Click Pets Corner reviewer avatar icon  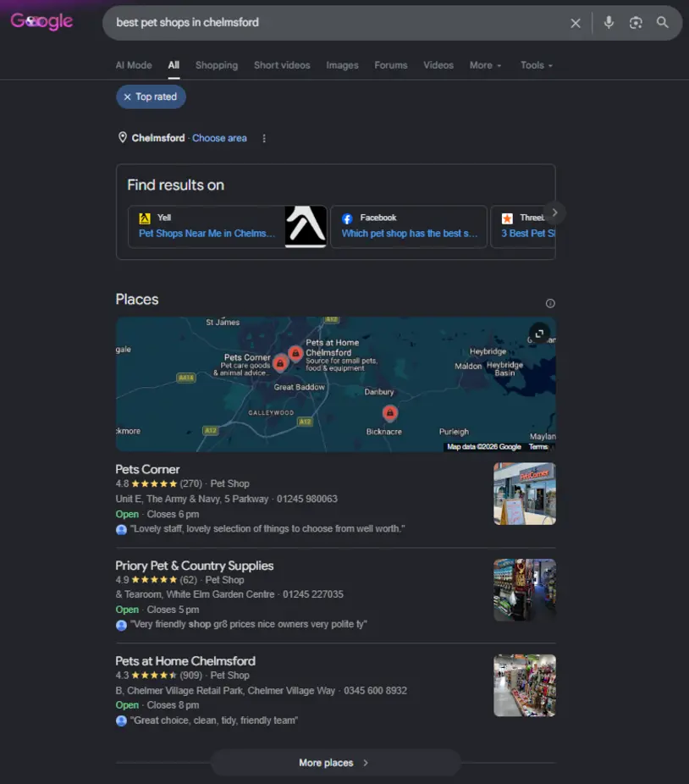(x=121, y=529)
